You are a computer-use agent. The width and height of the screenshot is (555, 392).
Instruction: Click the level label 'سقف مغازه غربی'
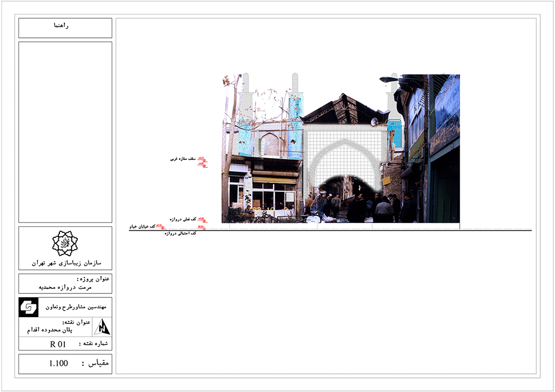point(183,159)
